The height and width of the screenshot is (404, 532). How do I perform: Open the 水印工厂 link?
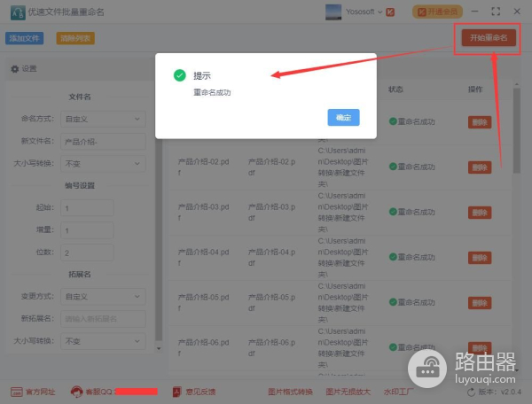click(398, 392)
